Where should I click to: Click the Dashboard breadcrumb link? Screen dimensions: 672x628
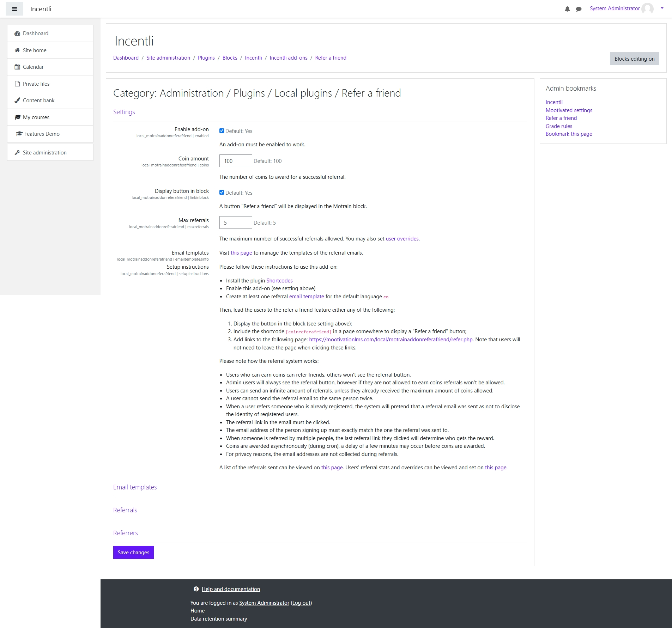(x=126, y=58)
